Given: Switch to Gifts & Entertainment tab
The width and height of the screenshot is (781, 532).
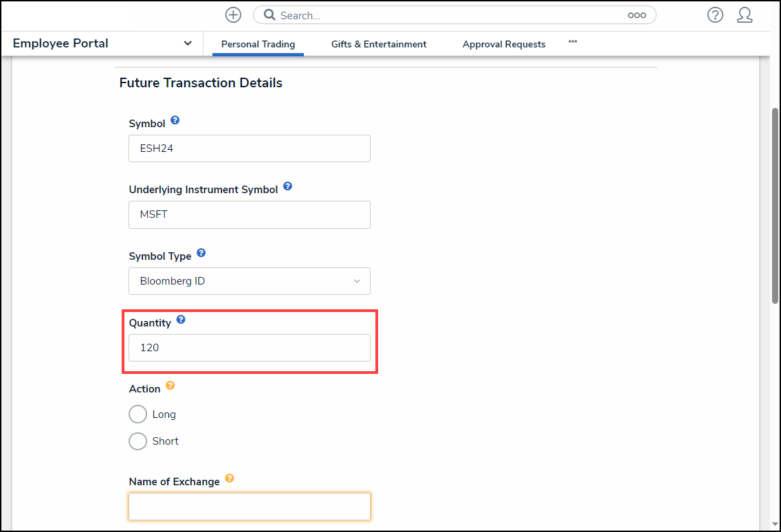Looking at the screenshot, I should 379,44.
